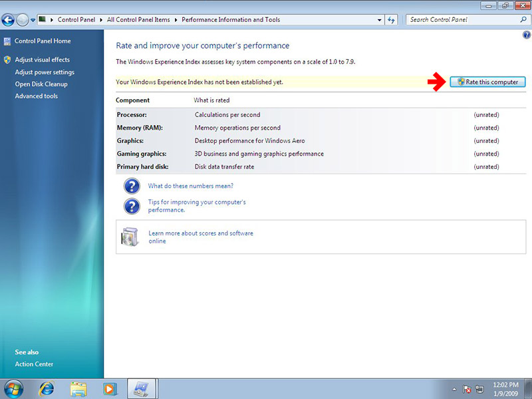Click the Back navigation arrow button
This screenshot has height=399, width=532.
point(9,20)
